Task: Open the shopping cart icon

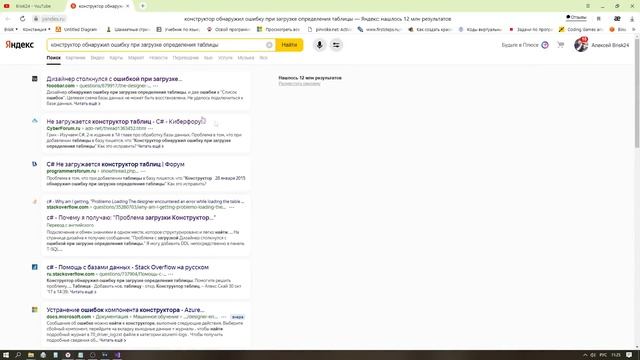Action: point(561,45)
